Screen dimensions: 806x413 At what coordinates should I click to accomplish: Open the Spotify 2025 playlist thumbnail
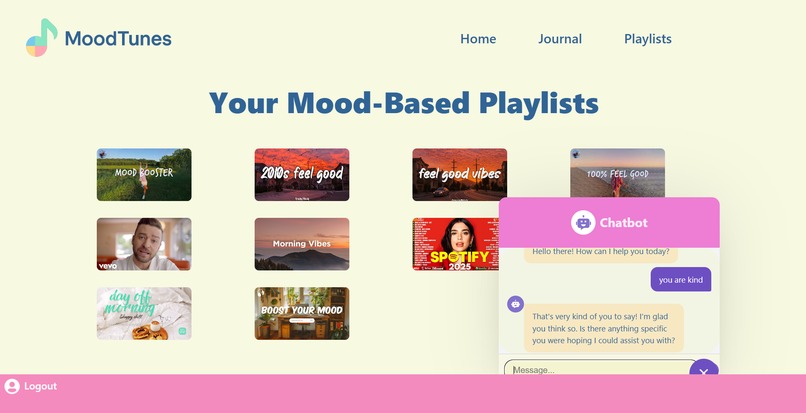[455, 244]
